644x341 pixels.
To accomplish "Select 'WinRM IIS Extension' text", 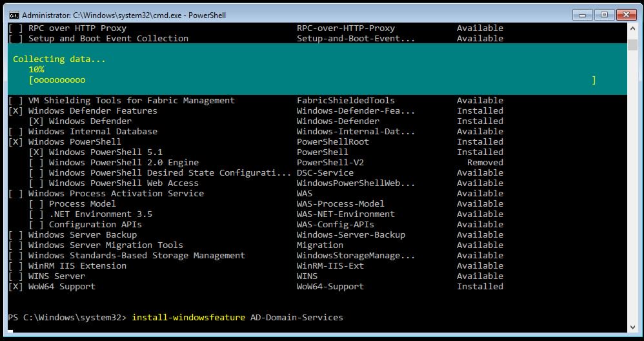I will tap(77, 266).
